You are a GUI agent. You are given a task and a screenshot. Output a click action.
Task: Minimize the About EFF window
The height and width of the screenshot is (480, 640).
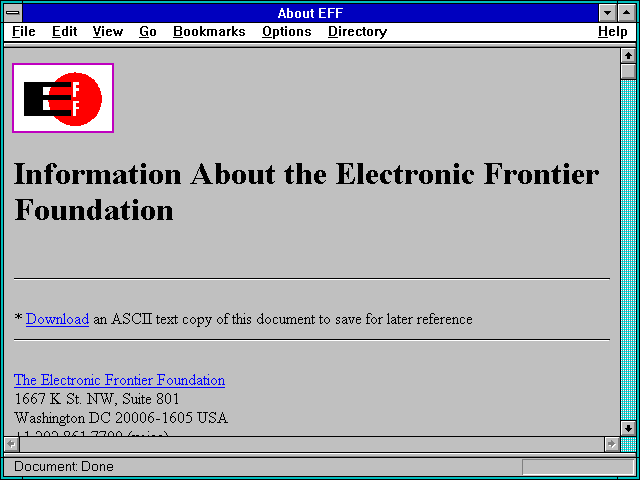click(608, 13)
